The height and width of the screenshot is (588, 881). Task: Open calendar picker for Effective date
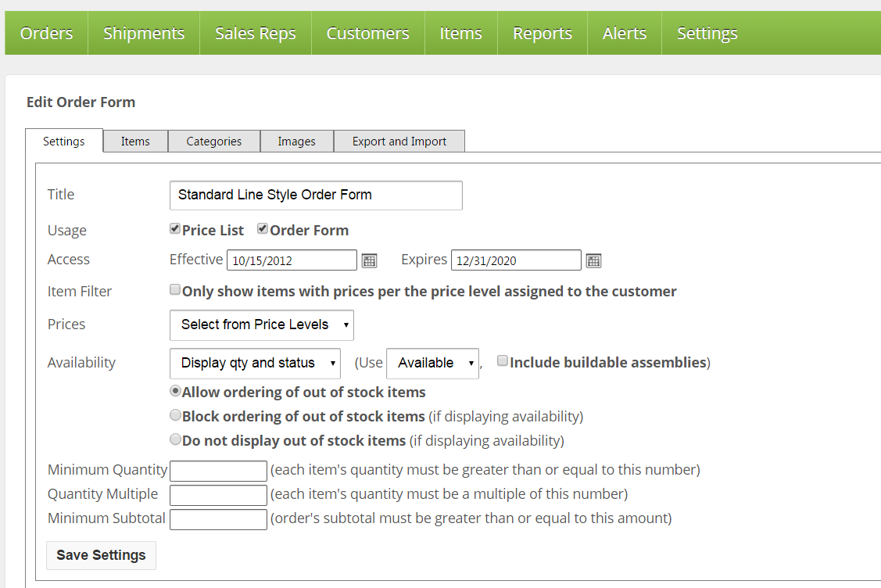coord(370,260)
